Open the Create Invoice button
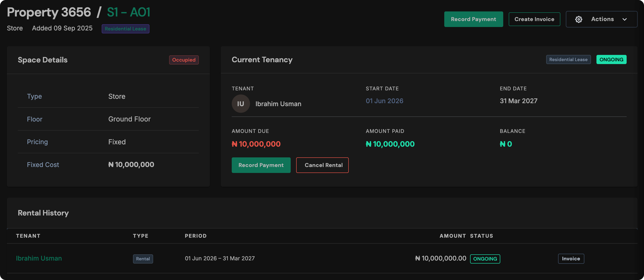This screenshot has height=280, width=644. click(534, 19)
